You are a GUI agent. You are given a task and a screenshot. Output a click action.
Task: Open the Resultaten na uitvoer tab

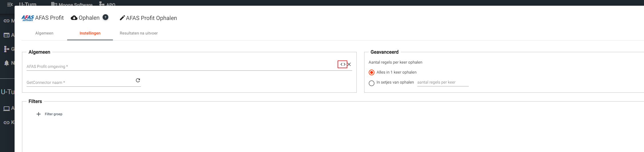pyautogui.click(x=139, y=33)
